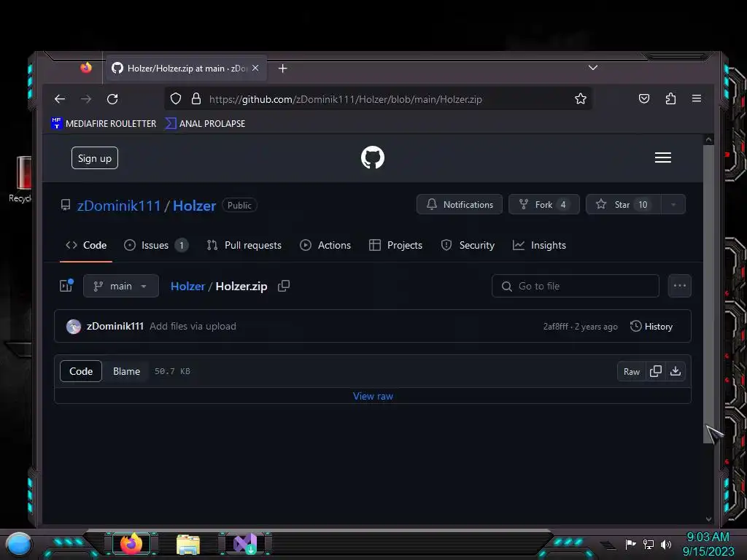Open the zDominik111 owner link

click(x=119, y=206)
